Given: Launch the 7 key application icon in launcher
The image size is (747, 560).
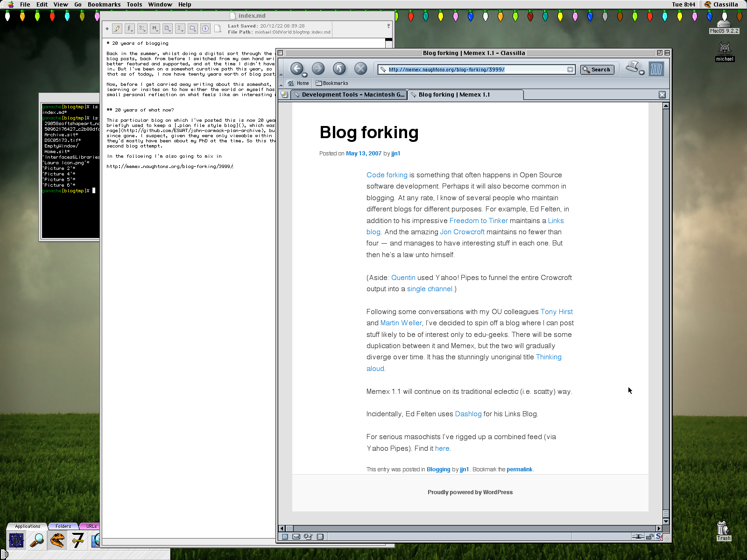Looking at the screenshot, I should (x=78, y=541).
